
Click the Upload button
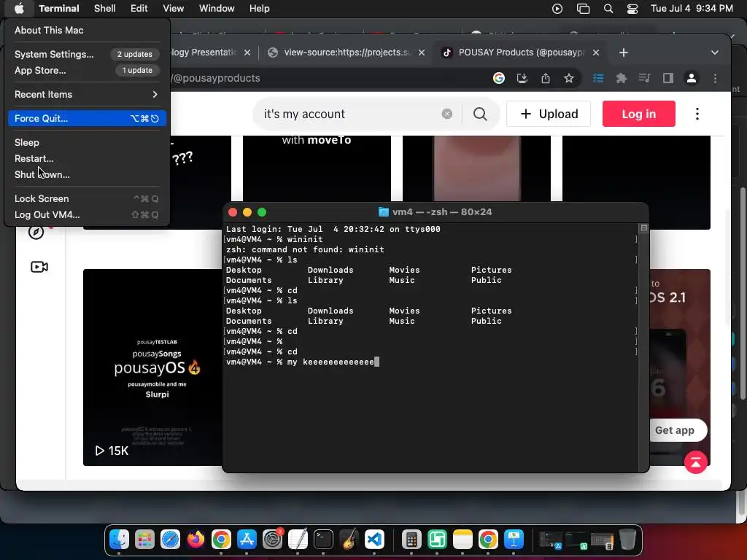pyautogui.click(x=549, y=114)
